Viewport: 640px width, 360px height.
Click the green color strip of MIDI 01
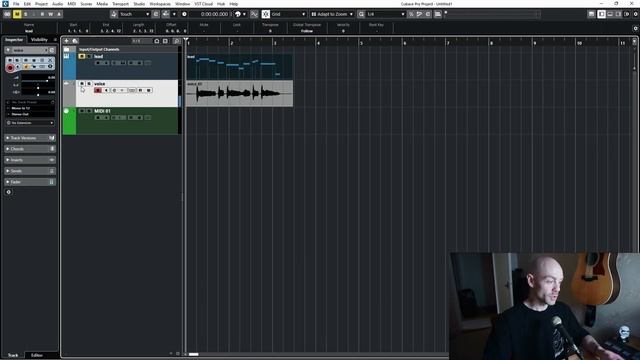click(x=70, y=121)
